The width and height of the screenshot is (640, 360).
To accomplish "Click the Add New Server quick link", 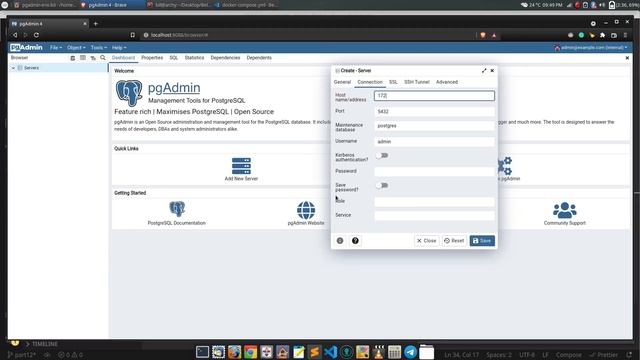I will [241, 169].
